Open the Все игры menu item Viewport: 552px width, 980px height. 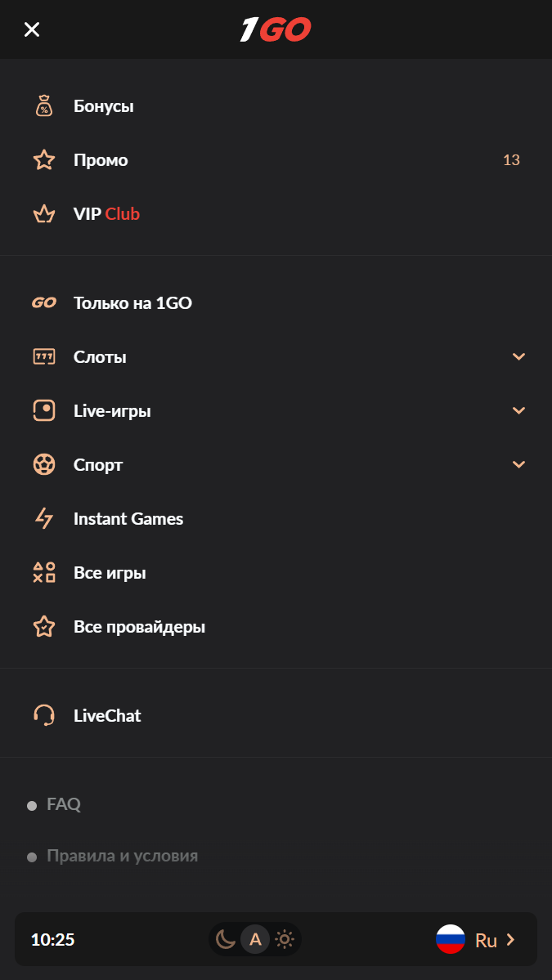[x=110, y=573]
